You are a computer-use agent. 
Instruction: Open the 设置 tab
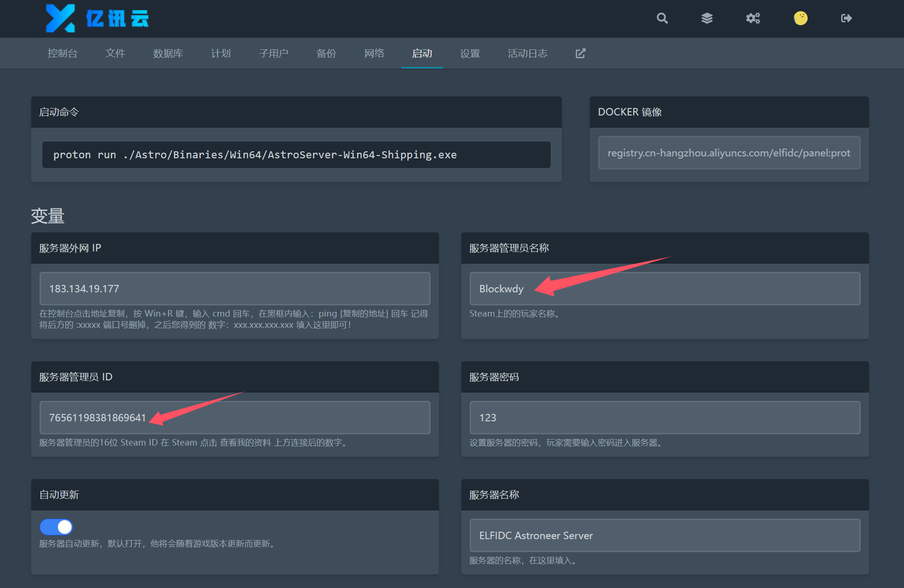[470, 54]
